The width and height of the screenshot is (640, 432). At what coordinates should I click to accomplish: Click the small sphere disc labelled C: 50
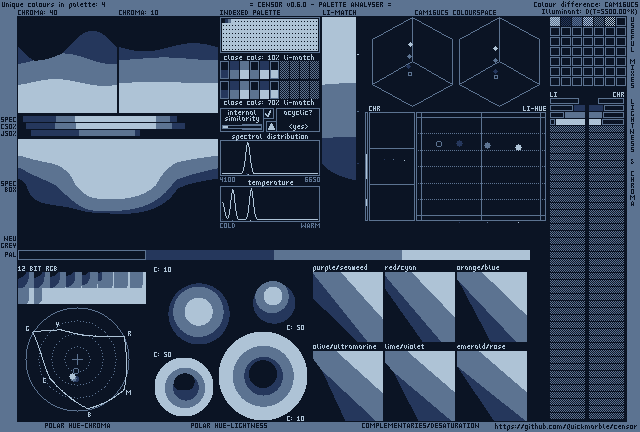274,302
